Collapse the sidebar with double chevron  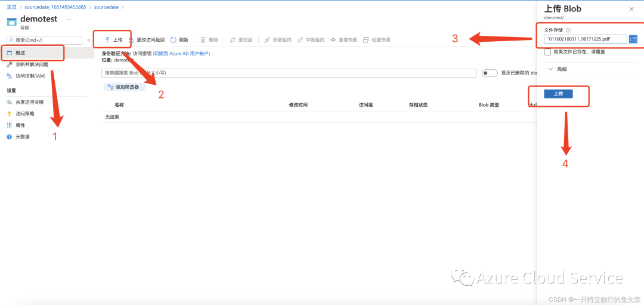[x=89, y=40]
